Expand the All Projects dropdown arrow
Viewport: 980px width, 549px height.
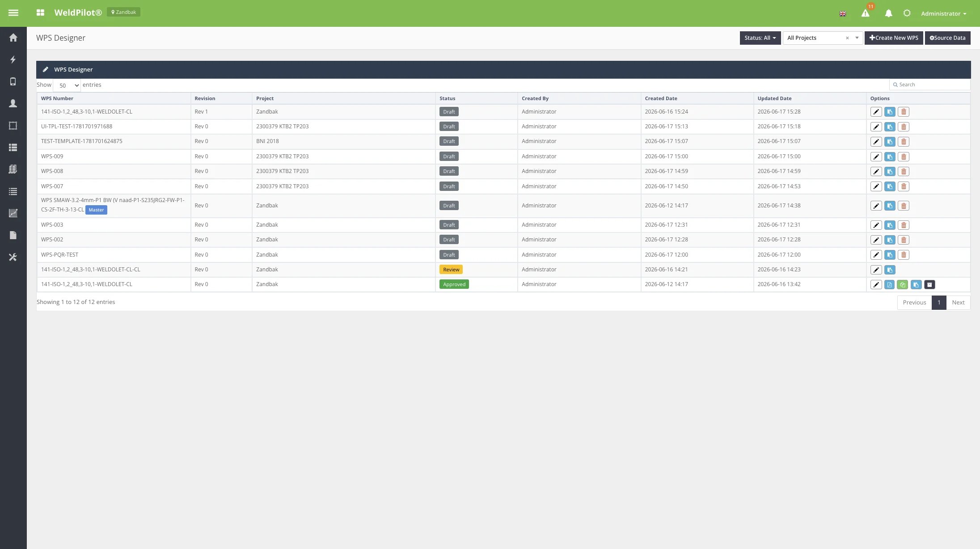pyautogui.click(x=857, y=38)
